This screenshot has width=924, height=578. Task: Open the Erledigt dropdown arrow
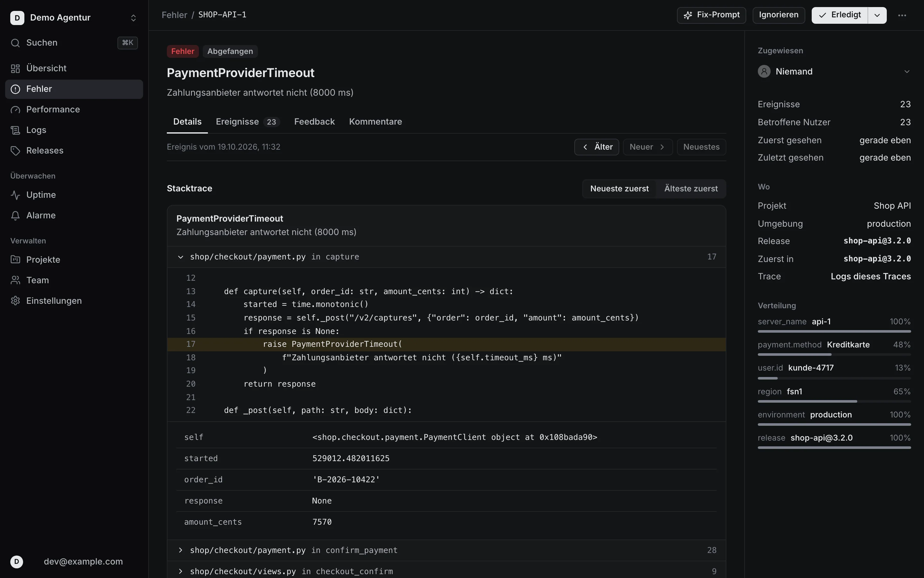(x=877, y=15)
